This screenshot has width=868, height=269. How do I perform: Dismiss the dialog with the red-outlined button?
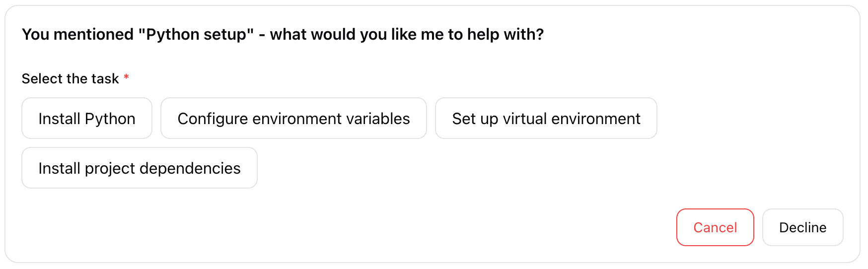(x=715, y=227)
